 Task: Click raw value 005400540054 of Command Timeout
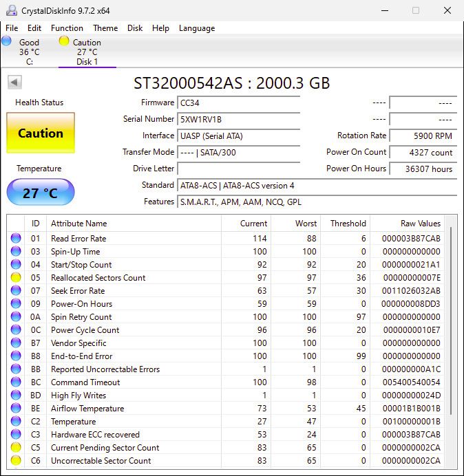pos(411,382)
